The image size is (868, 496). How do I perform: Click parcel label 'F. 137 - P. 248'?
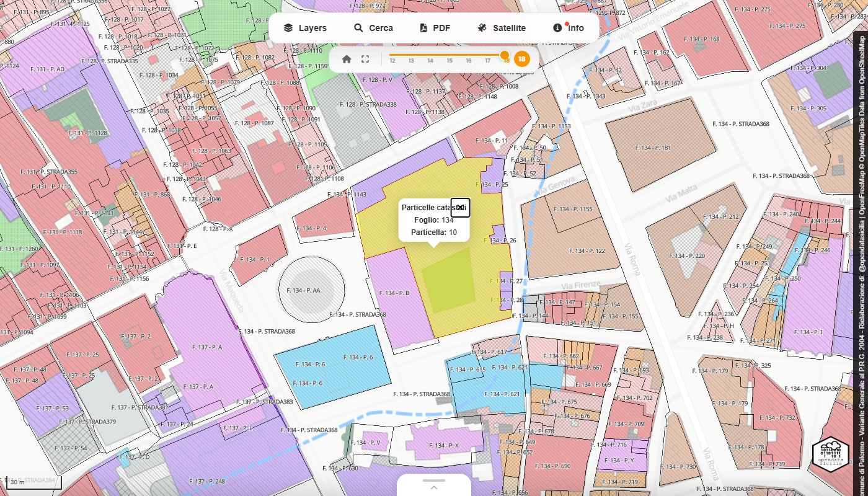207,481
